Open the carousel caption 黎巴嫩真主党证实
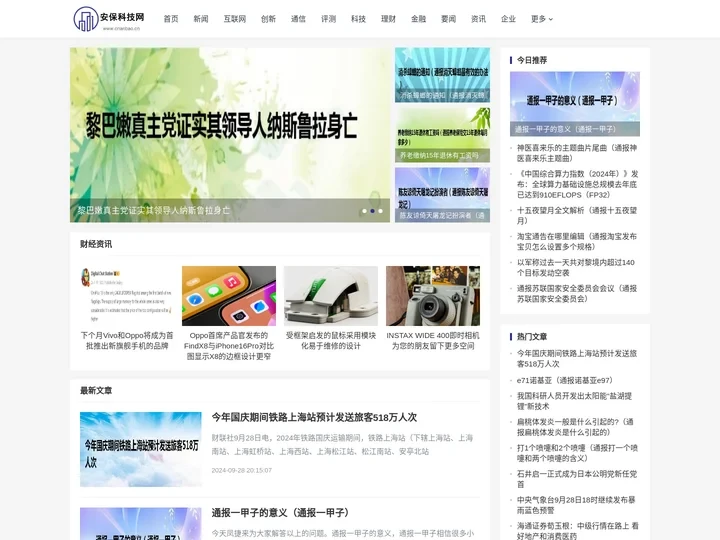The image size is (720, 540). pos(153,210)
